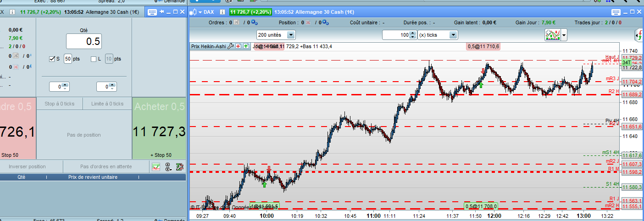The image size is (644, 221).
Task: Select order label 0,5@11 710,6 on chart
Action: pyautogui.click(x=483, y=46)
